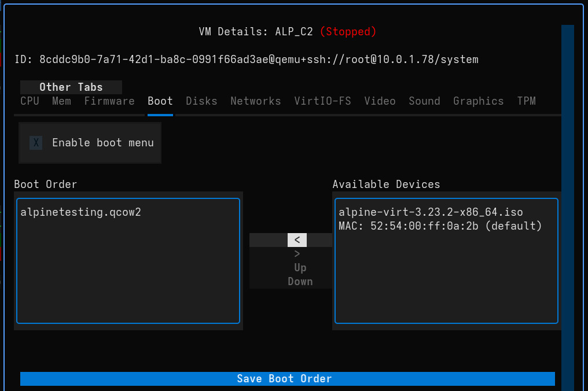Show the Video tab
This screenshot has height=391, width=588.
(x=380, y=101)
